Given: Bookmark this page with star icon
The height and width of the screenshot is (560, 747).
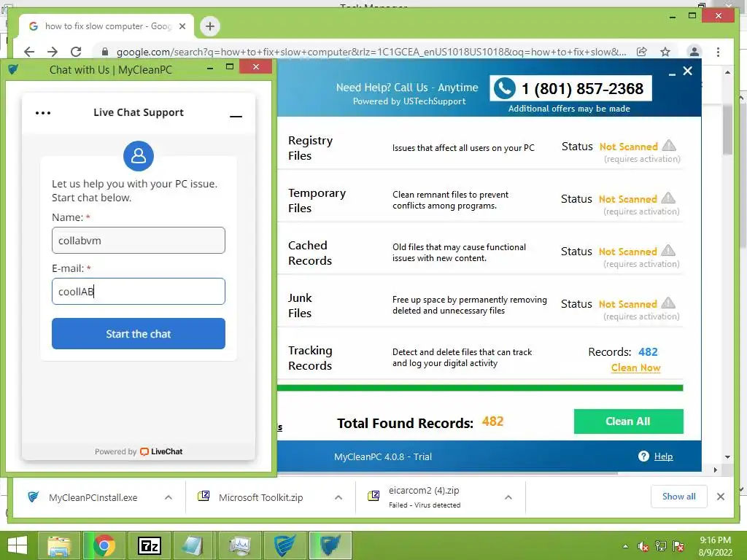Looking at the screenshot, I should [665, 52].
